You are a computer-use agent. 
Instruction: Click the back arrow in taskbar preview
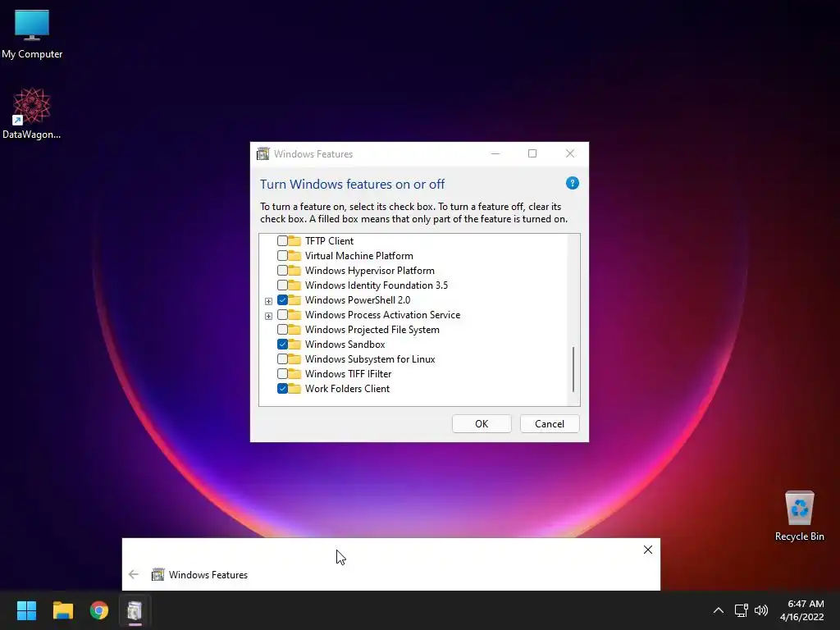(x=134, y=574)
